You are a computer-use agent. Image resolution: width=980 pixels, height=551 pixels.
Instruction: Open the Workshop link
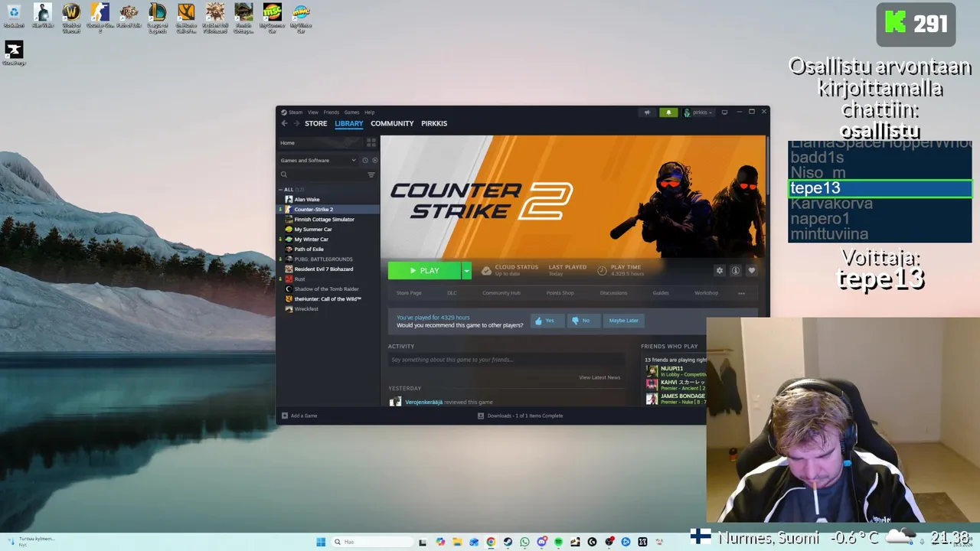706,293
